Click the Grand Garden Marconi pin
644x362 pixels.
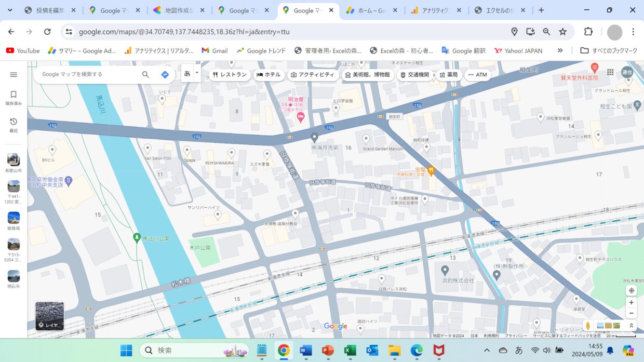(x=366, y=139)
